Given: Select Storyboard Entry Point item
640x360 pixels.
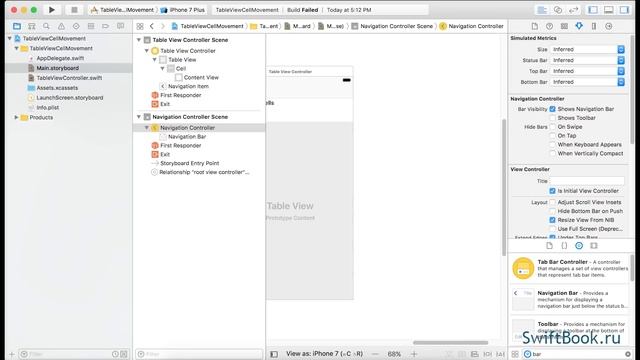Looking at the screenshot, I should point(189,163).
